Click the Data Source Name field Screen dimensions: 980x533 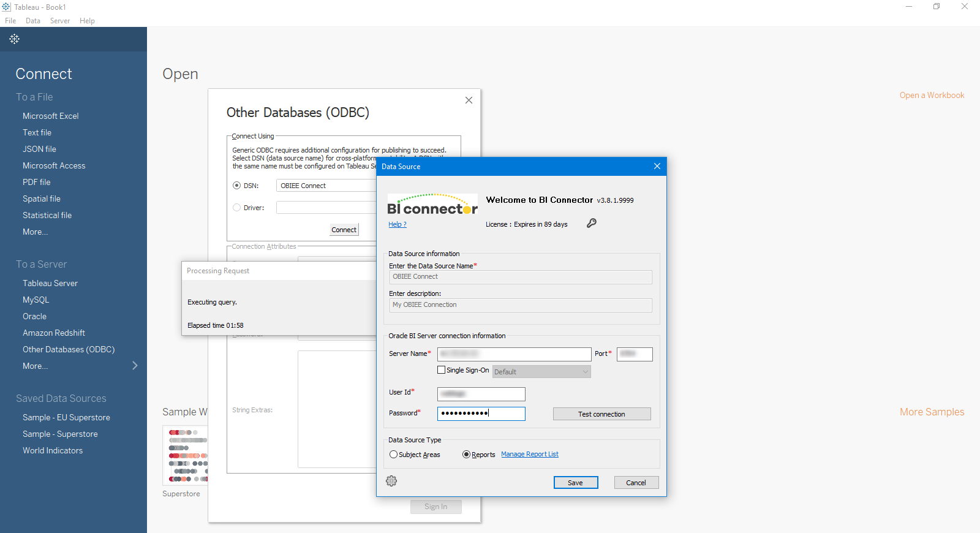(x=521, y=277)
